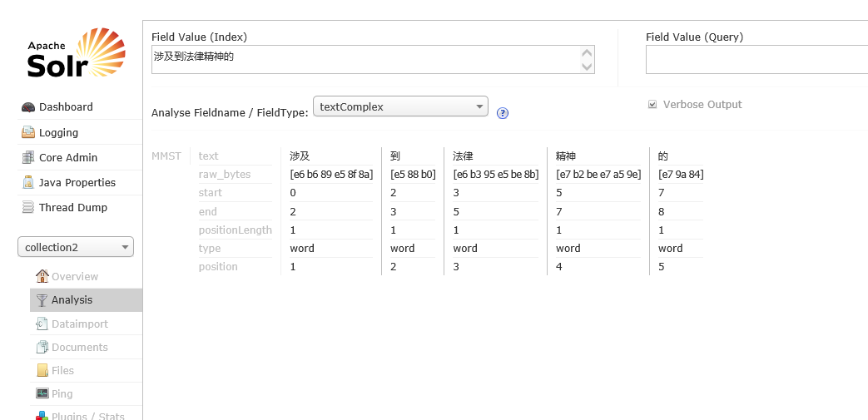Toggle the Verbose Output checkbox

[x=652, y=105]
